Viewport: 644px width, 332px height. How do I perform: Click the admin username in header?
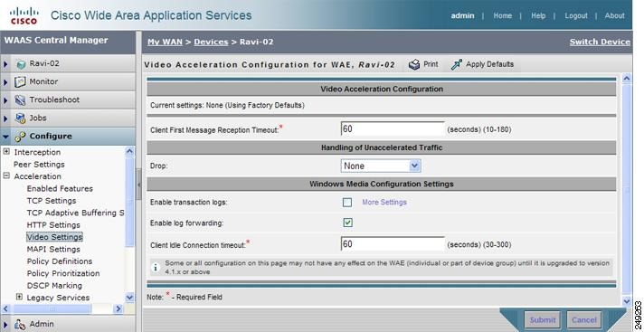coord(462,15)
